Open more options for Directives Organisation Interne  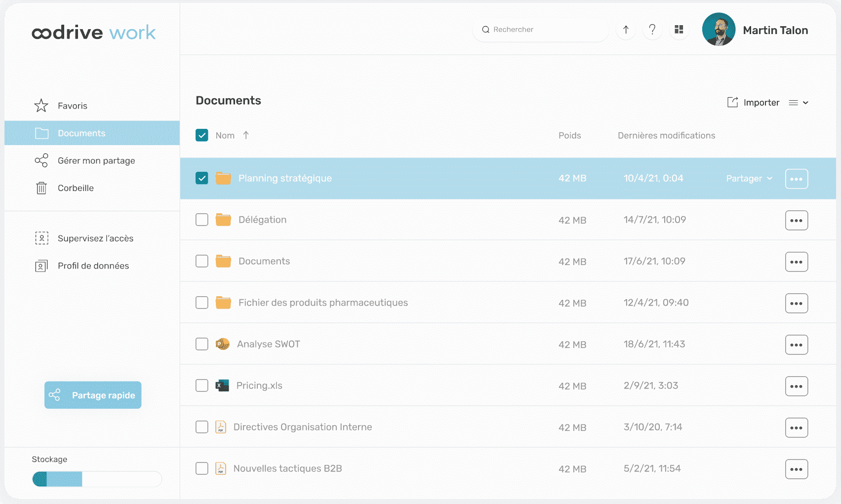[x=797, y=427]
